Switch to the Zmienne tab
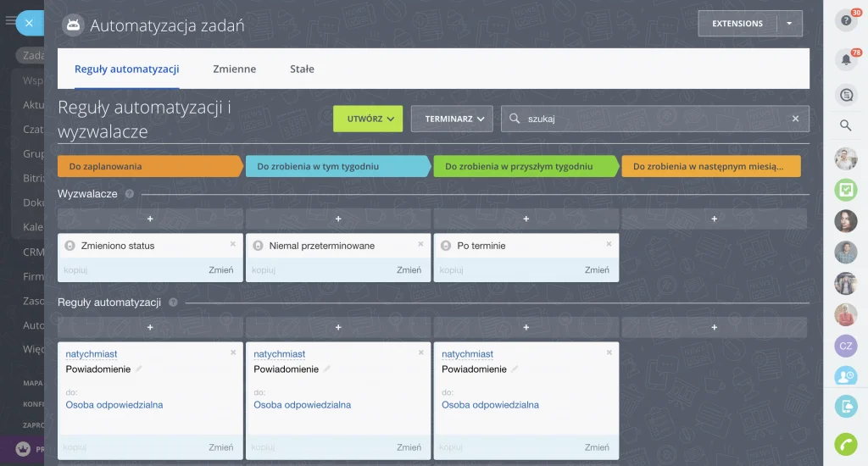Viewport: 868px width, 466px height. 234,69
